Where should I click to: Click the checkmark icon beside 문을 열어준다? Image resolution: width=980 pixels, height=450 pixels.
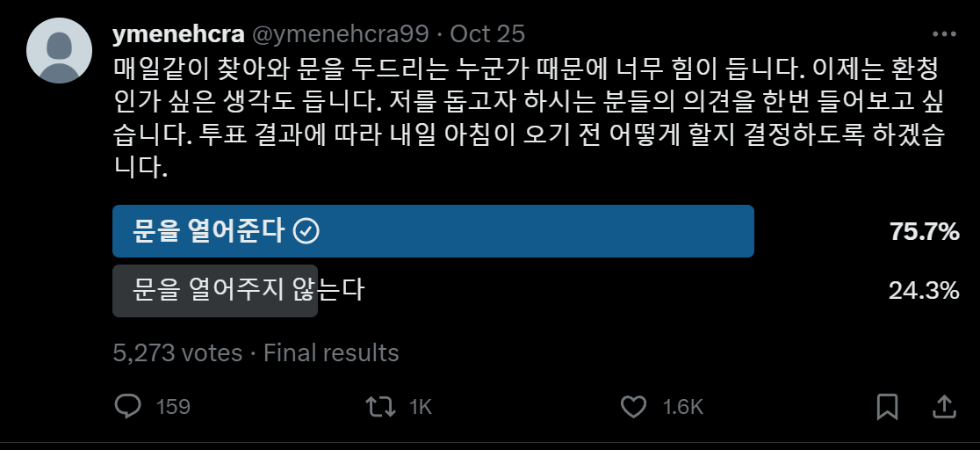306,231
